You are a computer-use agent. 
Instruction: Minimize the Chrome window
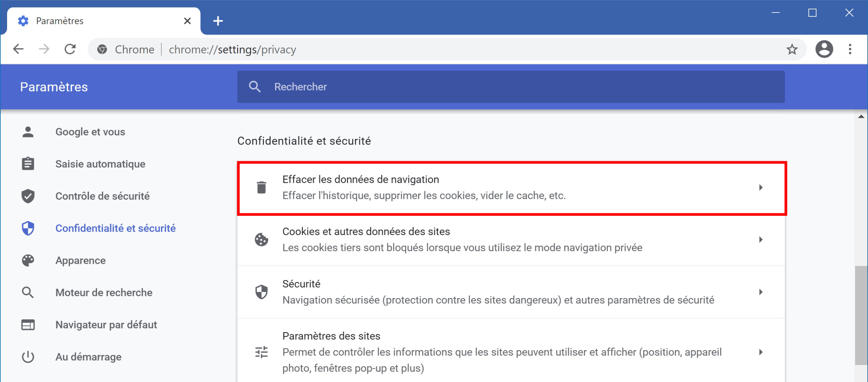click(x=776, y=13)
